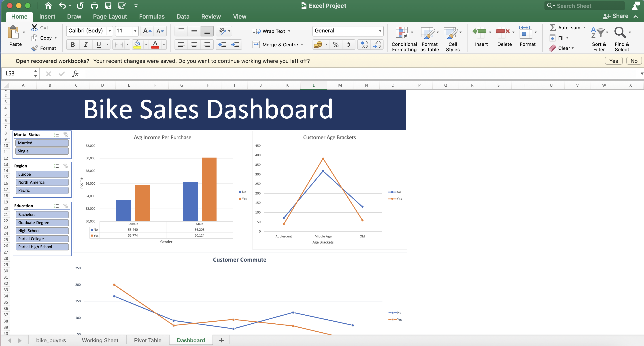Screen dimensions: 644x346
Task: Apply percent style format
Action: pos(336,45)
